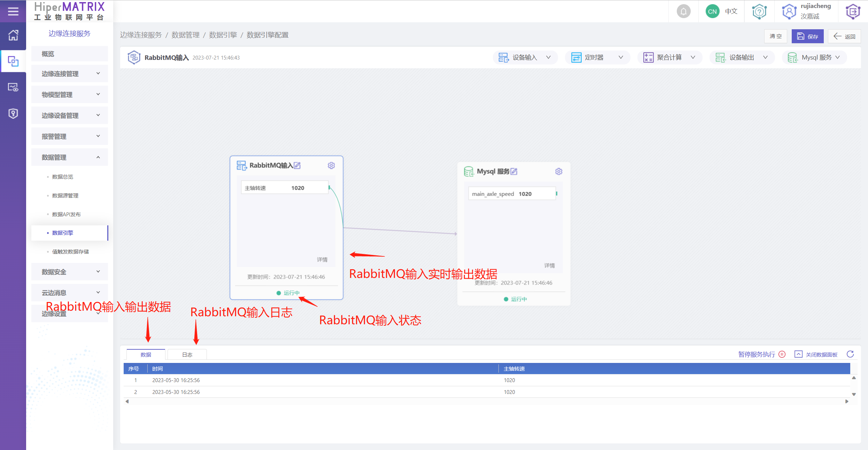
Task: Select main_axle_speed field in Mysql node
Action: pos(512,194)
